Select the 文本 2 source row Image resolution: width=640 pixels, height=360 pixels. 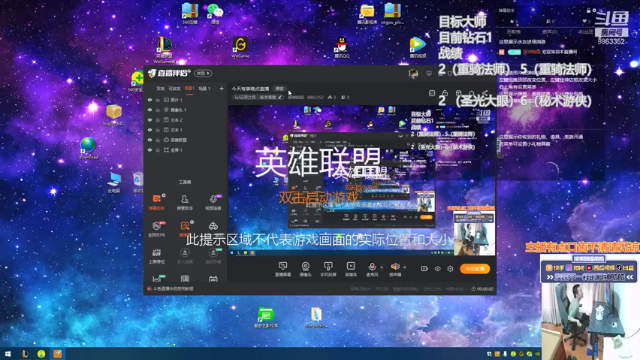click(x=186, y=120)
